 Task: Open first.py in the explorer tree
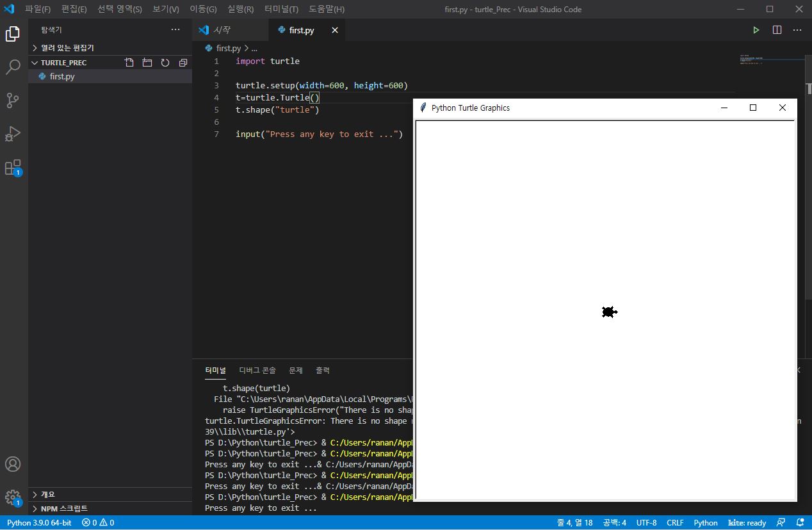(x=110, y=76)
